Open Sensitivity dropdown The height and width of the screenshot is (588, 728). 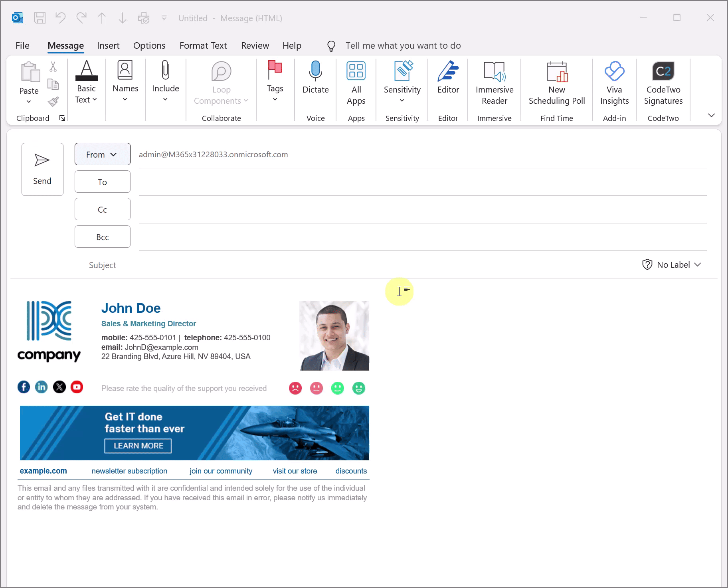(402, 82)
